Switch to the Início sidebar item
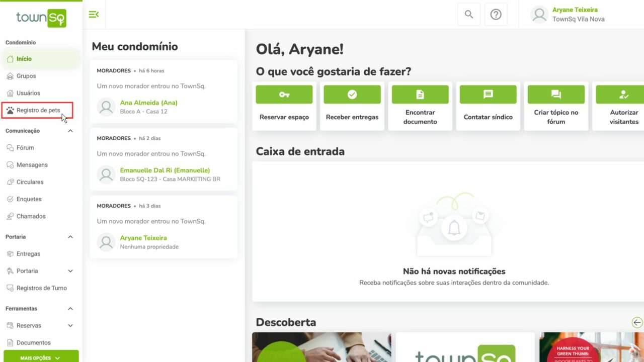 tap(25, 58)
